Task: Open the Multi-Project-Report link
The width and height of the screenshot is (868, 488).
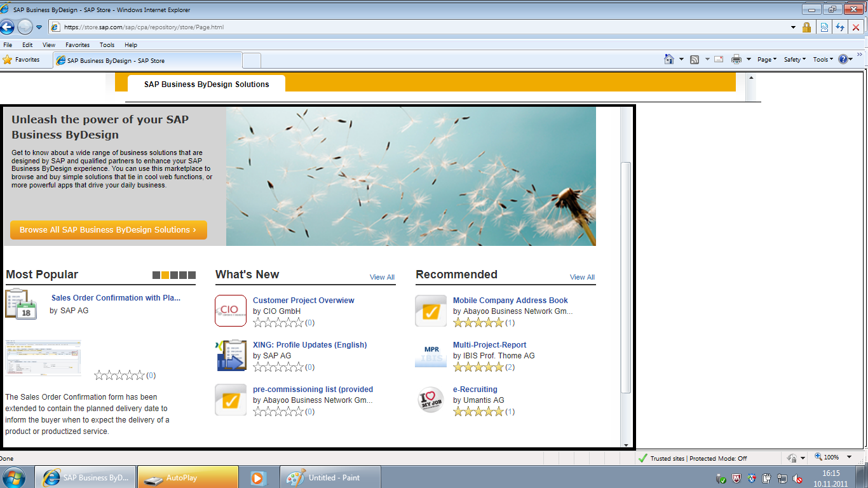Action: click(489, 345)
